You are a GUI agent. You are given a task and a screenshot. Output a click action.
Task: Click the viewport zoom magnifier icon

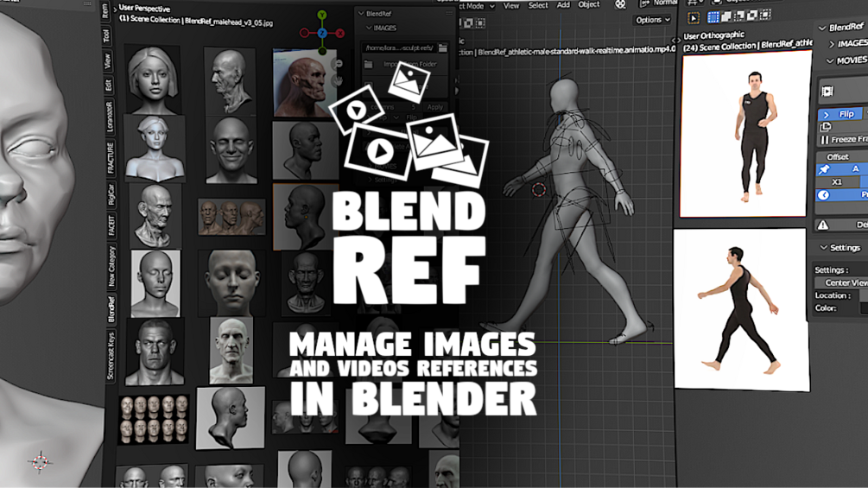point(338,64)
